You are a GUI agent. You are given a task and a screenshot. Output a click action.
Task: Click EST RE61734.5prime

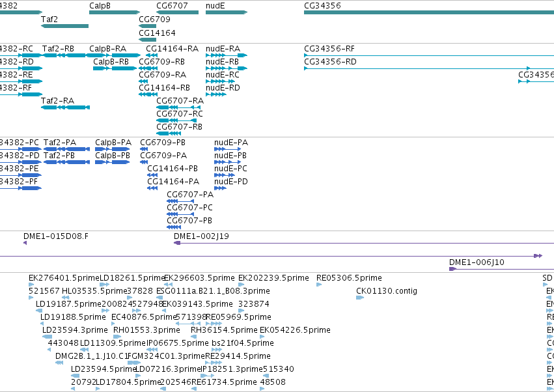(194, 389)
